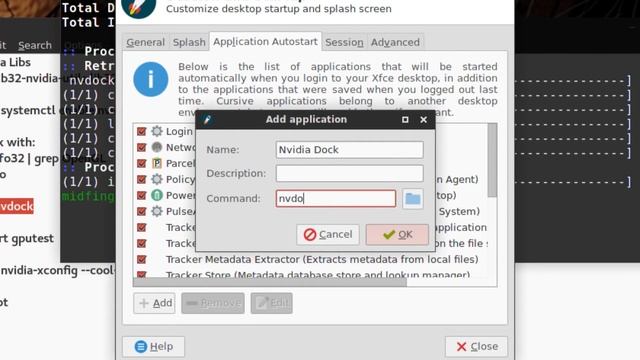Uncheck the Login autostart checkbox
The width and height of the screenshot is (640, 360).
click(x=142, y=131)
